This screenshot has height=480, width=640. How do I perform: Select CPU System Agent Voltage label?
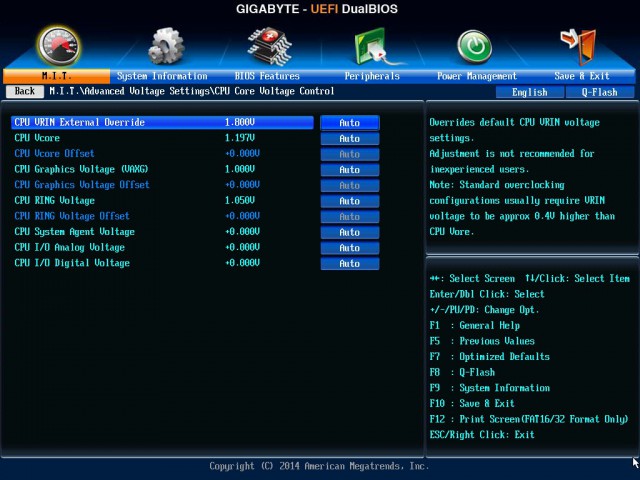[x=74, y=231]
